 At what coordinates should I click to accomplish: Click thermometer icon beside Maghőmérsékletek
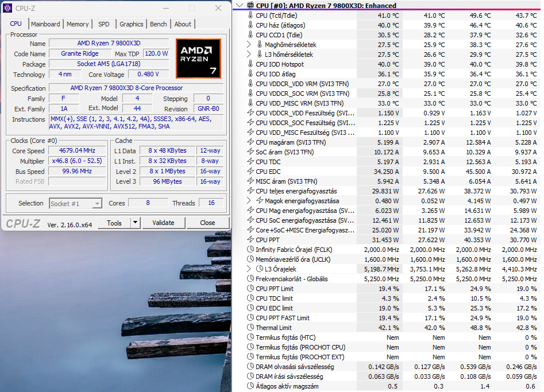pyautogui.click(x=259, y=44)
